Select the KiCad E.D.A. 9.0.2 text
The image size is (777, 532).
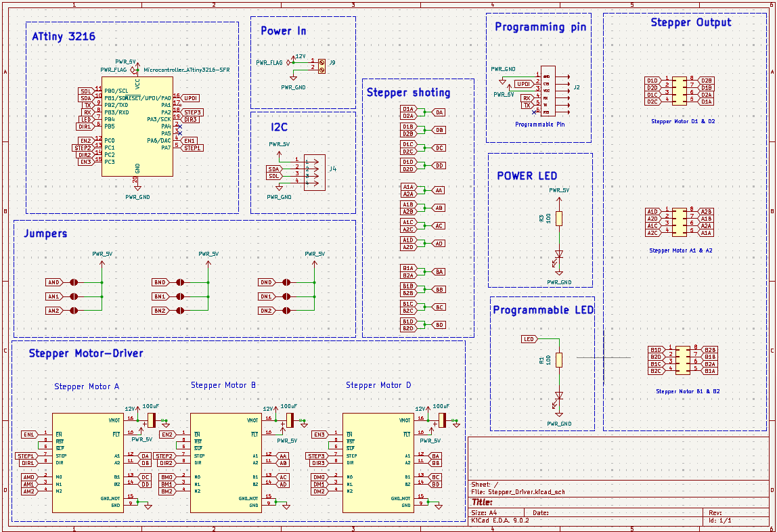point(500,520)
